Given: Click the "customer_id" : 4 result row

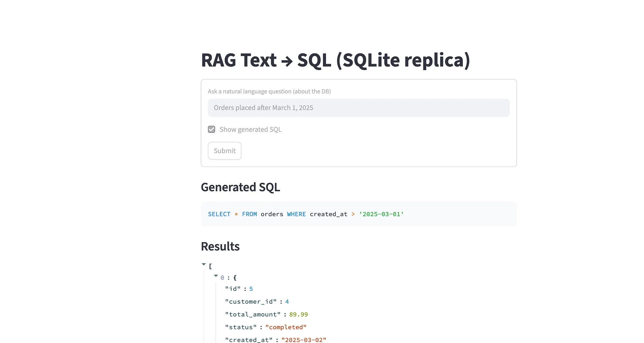Looking at the screenshot, I should [257, 302].
